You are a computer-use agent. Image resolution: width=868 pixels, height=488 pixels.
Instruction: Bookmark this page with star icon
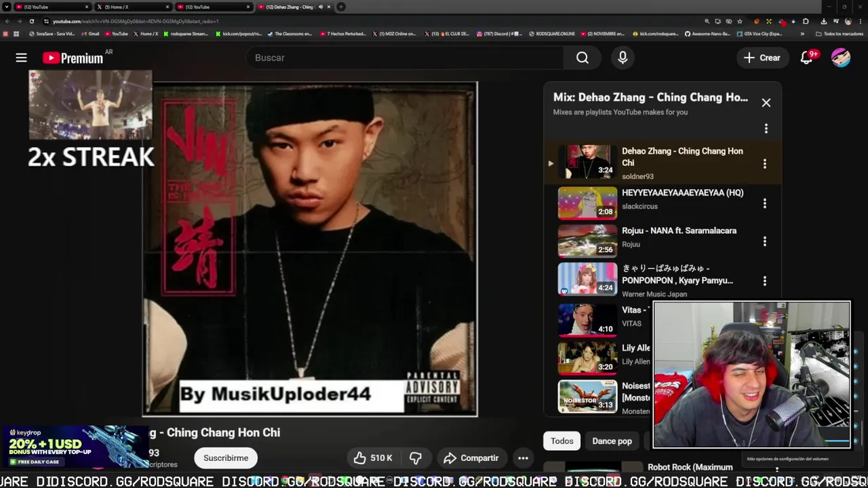click(740, 22)
